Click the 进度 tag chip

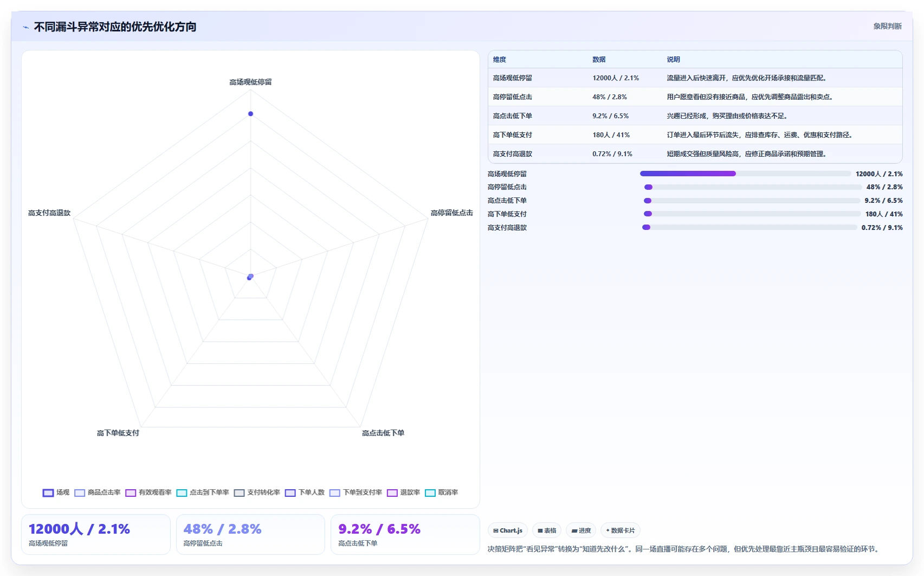pyautogui.click(x=581, y=530)
